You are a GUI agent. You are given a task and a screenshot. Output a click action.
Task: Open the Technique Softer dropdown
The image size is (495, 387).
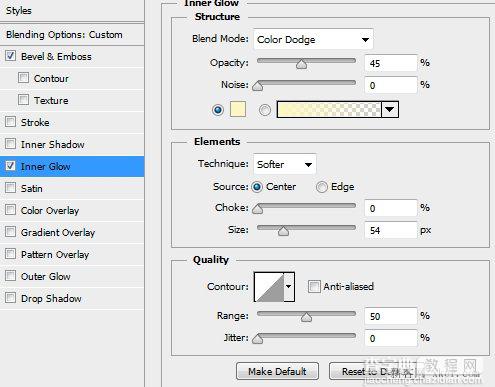[x=285, y=164]
